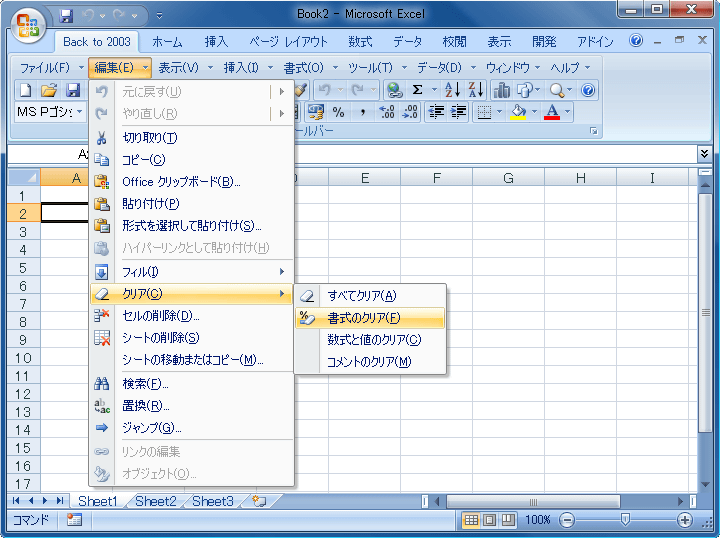Screen dimensions: 720x538
Task: Click the borders icon
Action: pos(484,112)
